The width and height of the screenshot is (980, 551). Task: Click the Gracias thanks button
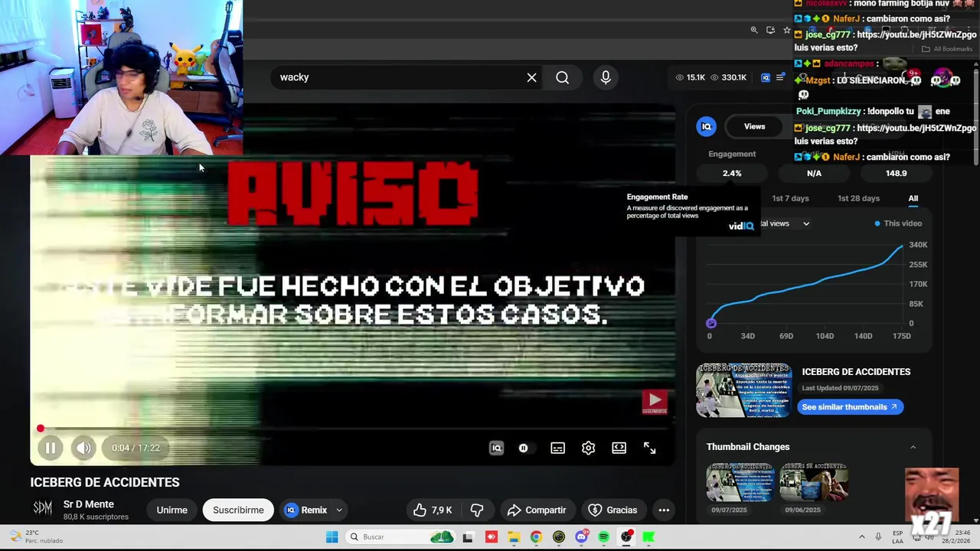(x=612, y=510)
